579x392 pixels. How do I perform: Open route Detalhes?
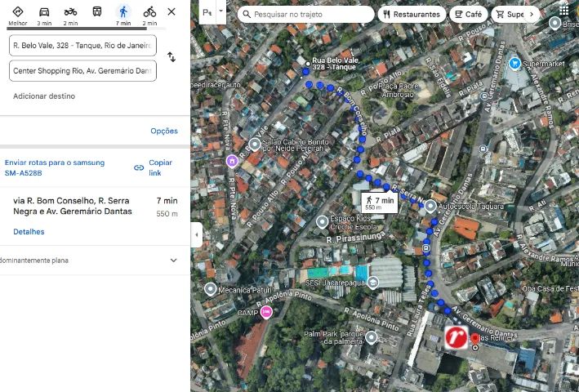(29, 232)
